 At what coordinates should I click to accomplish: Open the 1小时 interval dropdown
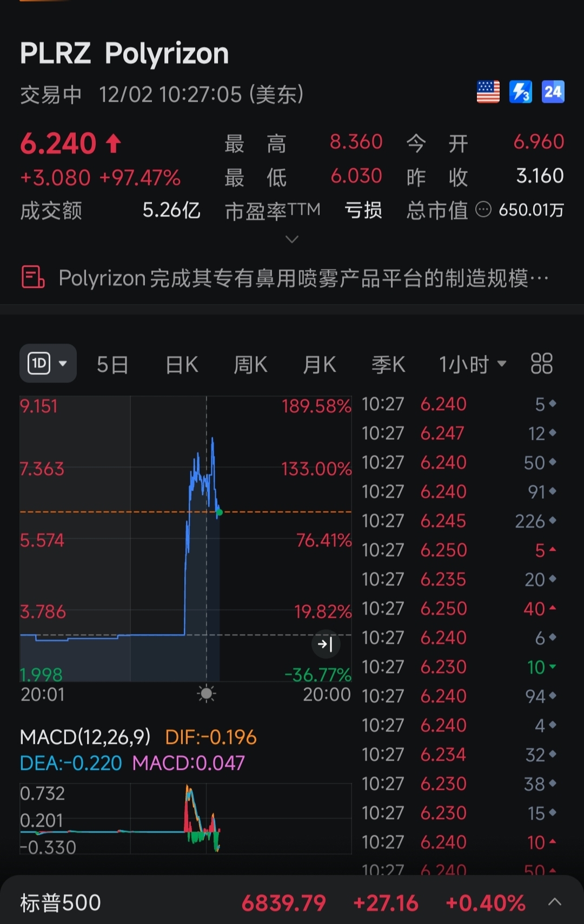(x=473, y=364)
